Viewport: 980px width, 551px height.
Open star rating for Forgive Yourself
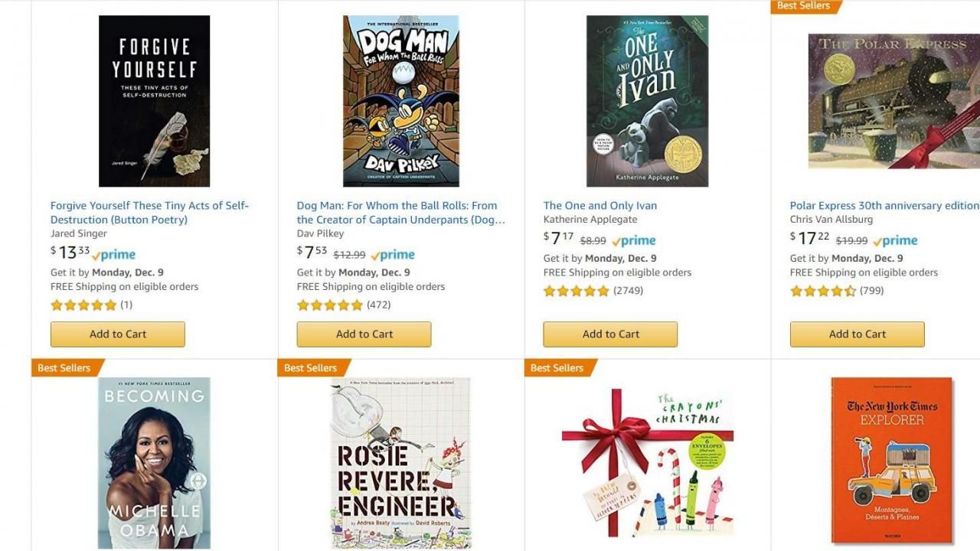(x=83, y=305)
